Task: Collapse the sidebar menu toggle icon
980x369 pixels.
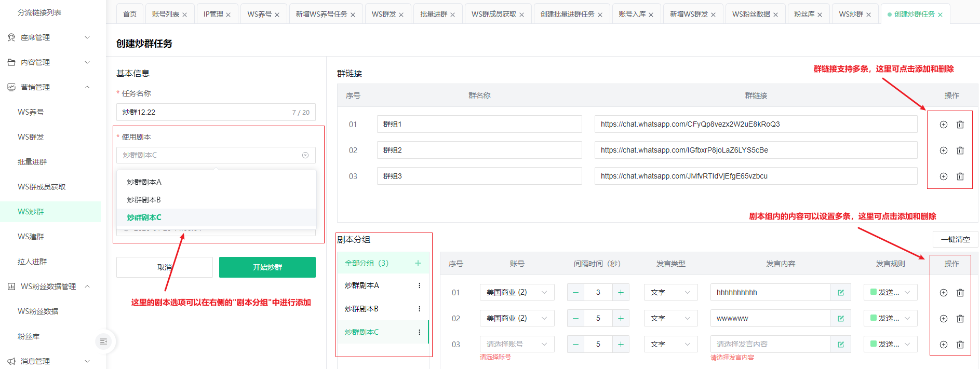Action: point(103,341)
